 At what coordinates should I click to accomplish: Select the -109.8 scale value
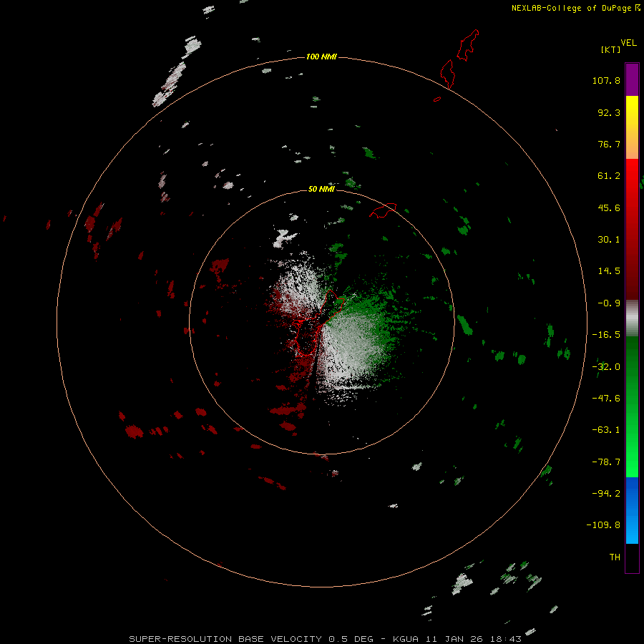pos(603,525)
